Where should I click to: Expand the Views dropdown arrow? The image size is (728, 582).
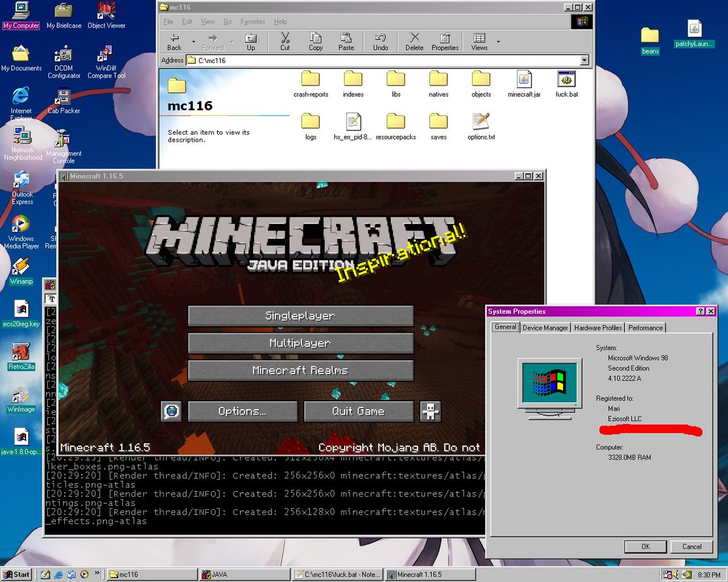click(x=498, y=41)
